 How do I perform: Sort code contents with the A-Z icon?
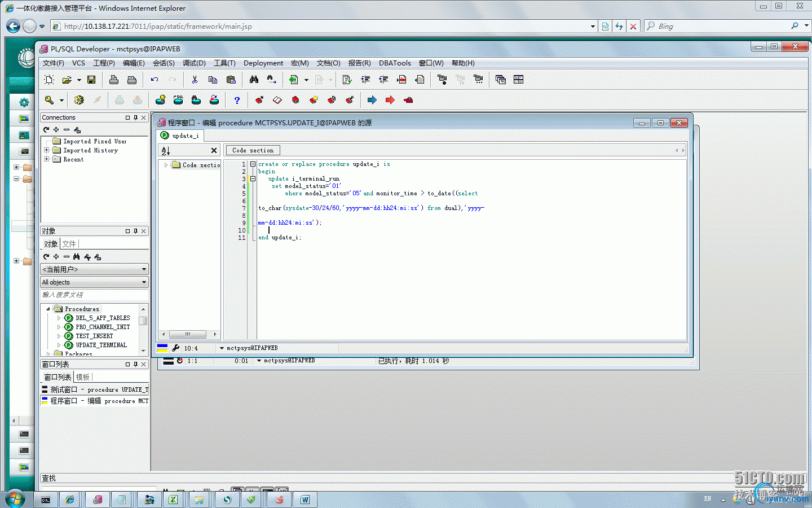[166, 151]
